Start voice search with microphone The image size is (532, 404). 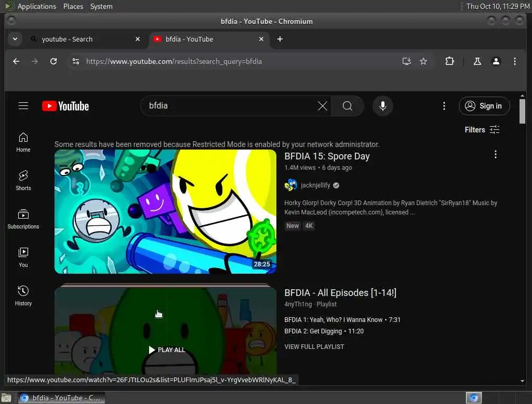(383, 106)
